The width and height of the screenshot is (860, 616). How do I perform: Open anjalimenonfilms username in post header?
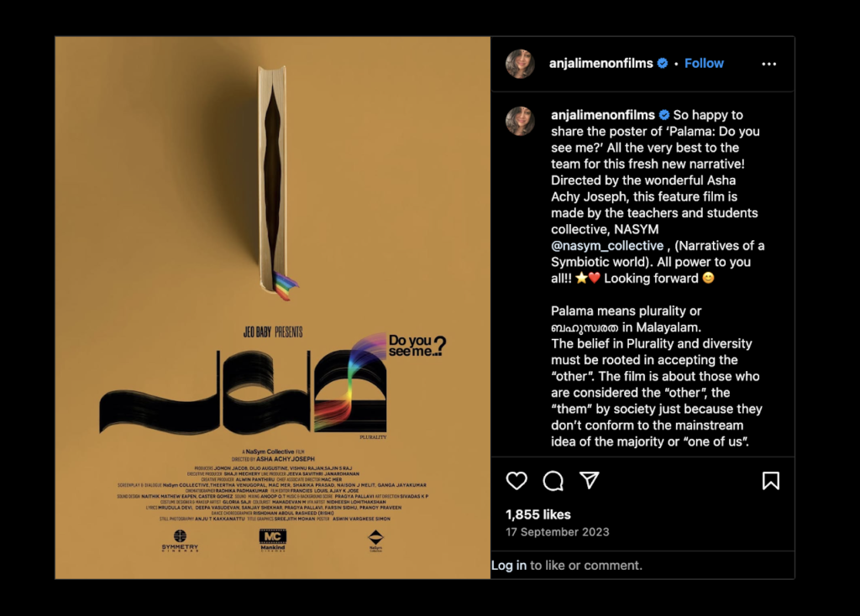pyautogui.click(x=600, y=64)
